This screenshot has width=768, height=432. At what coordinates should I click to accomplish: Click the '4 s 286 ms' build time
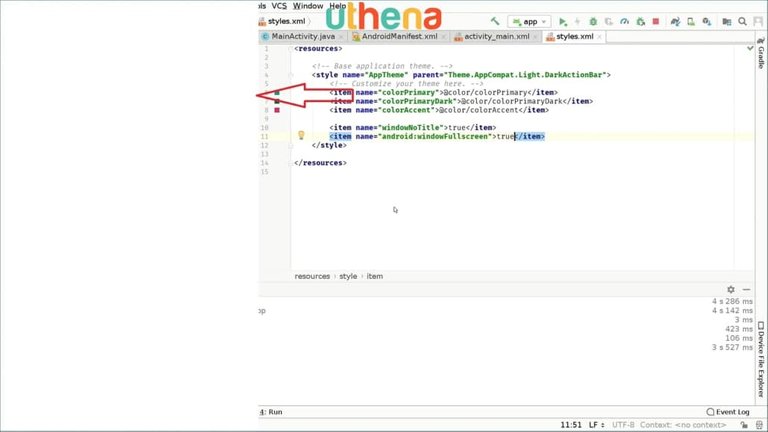tap(732, 301)
